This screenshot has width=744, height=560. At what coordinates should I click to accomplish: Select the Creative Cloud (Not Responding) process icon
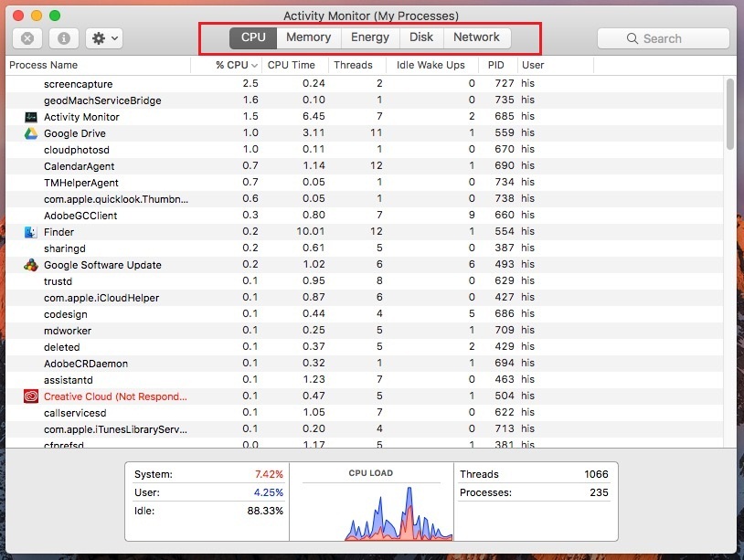tap(31, 396)
